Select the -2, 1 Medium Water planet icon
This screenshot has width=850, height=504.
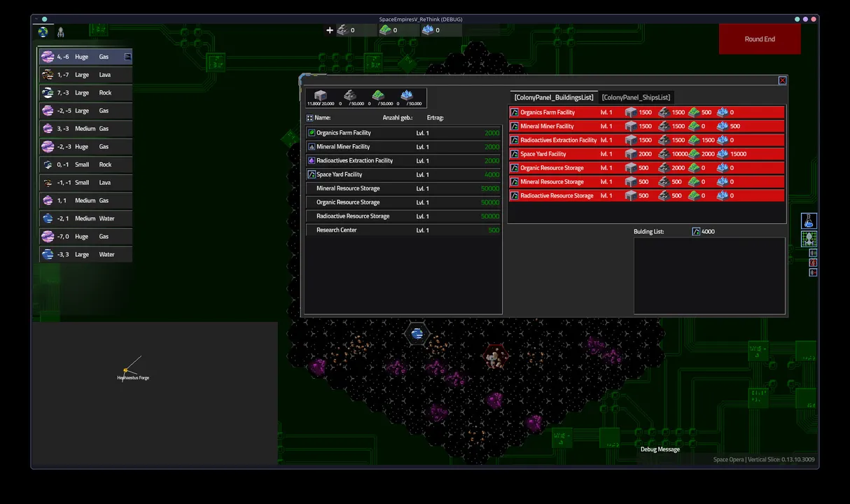click(x=48, y=218)
